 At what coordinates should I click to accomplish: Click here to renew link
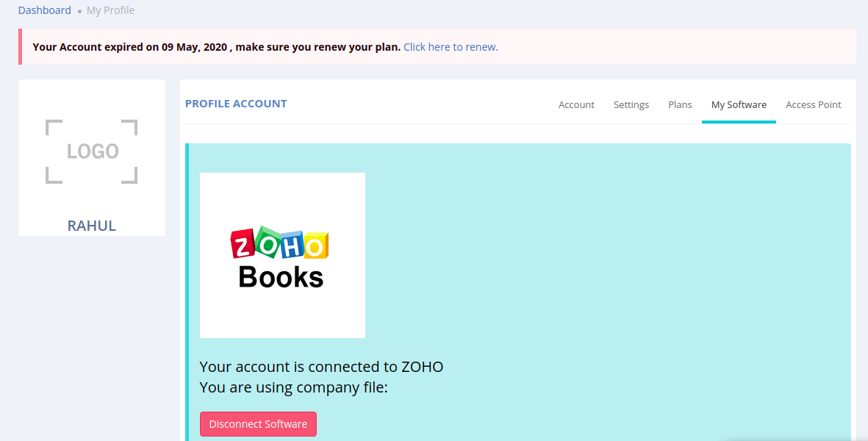[x=451, y=47]
